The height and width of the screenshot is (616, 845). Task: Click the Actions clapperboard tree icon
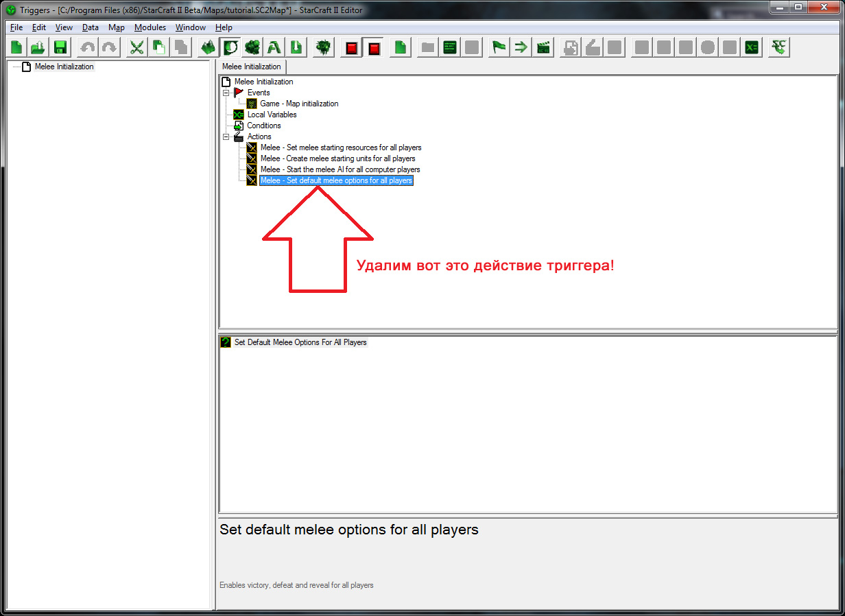(239, 137)
